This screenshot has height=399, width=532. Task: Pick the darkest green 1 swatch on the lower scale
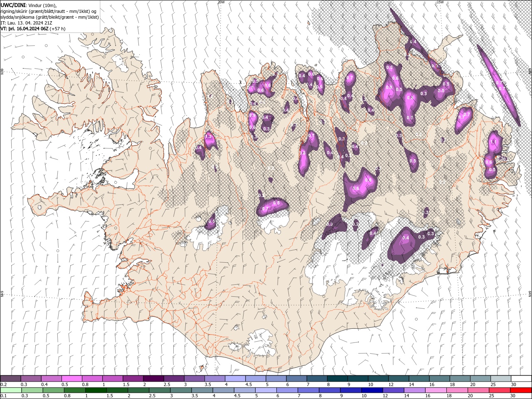click(x=96, y=390)
